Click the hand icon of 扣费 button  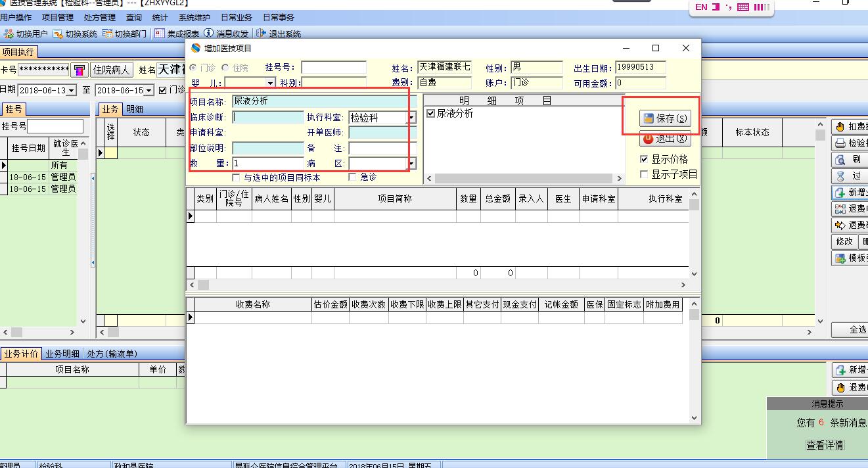pos(840,127)
